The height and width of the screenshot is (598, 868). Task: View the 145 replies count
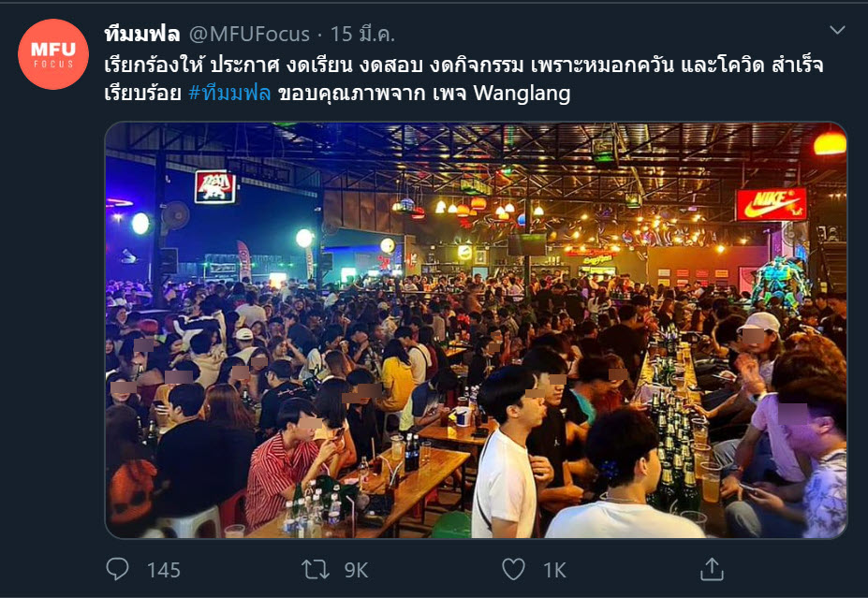[164, 570]
